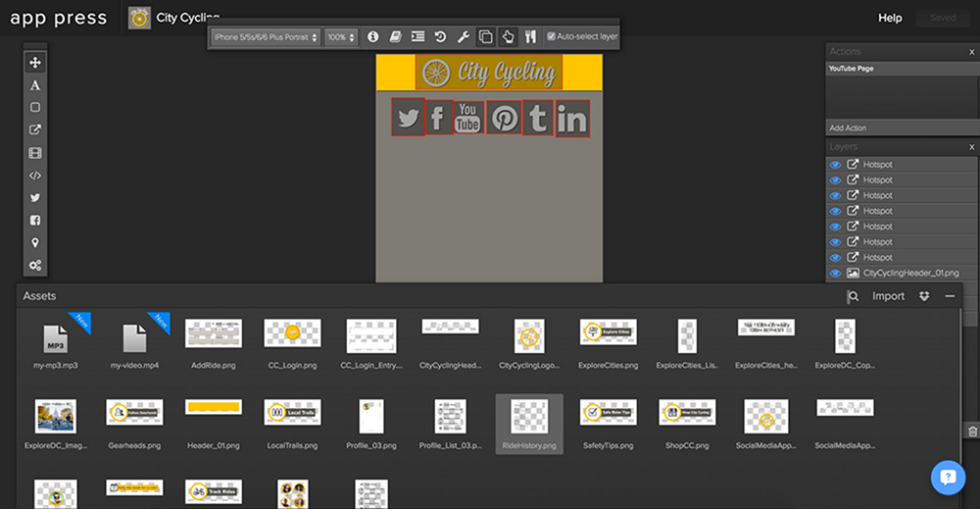Open the info icon in top toolbar
This screenshot has width=980, height=509.
click(372, 37)
